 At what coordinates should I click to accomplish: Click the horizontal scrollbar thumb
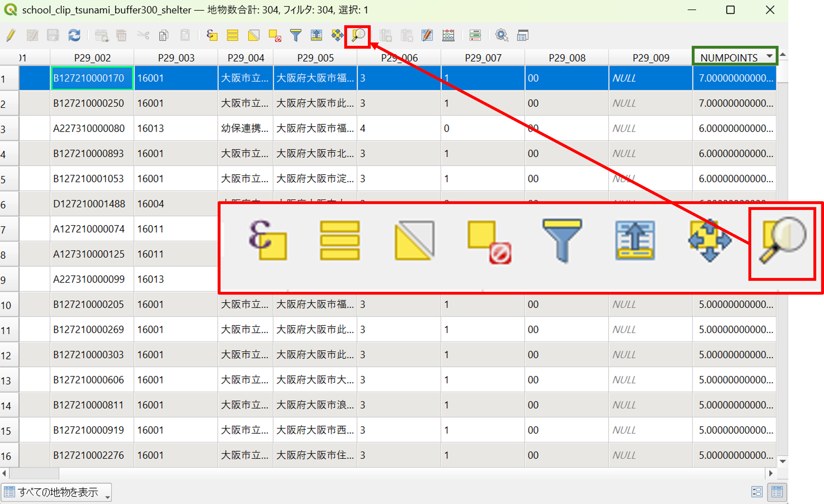(35, 473)
